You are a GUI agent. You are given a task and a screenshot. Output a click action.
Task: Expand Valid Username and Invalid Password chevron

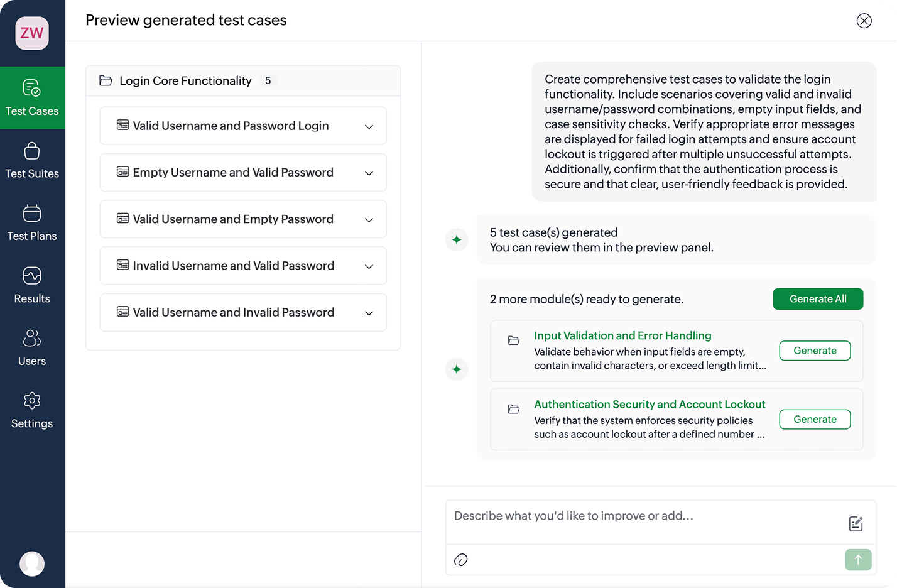point(369,313)
